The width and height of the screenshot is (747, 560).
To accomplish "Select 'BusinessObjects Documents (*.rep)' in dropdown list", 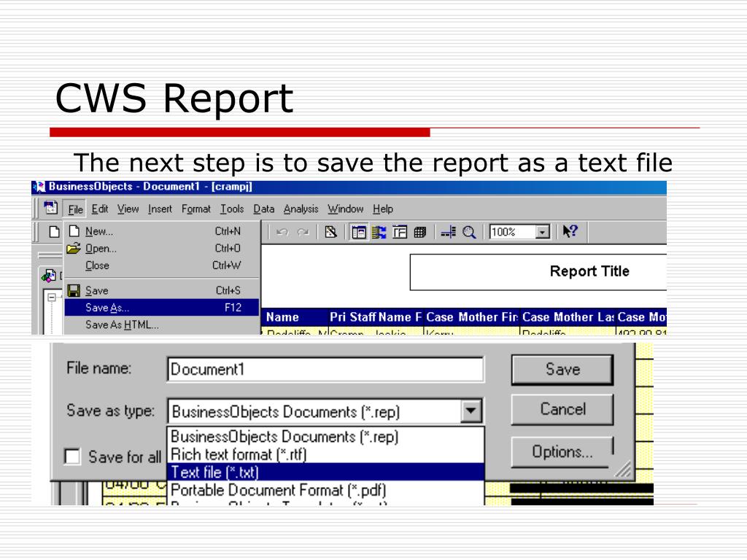I will 326,436.
